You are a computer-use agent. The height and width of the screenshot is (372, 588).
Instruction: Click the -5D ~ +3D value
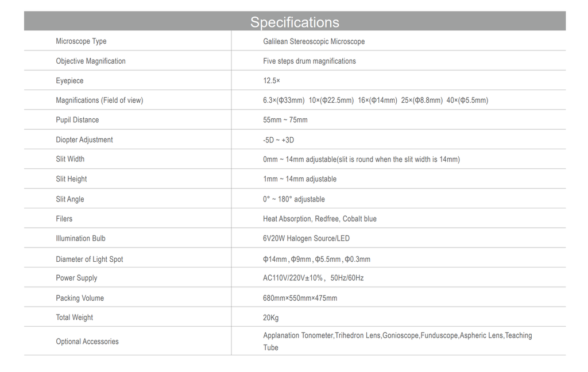[x=278, y=140]
